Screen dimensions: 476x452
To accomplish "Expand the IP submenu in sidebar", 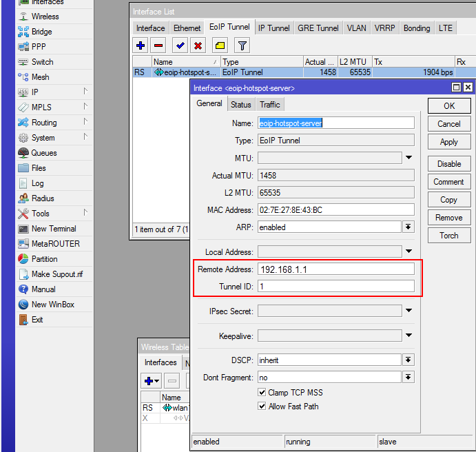I will (85, 92).
